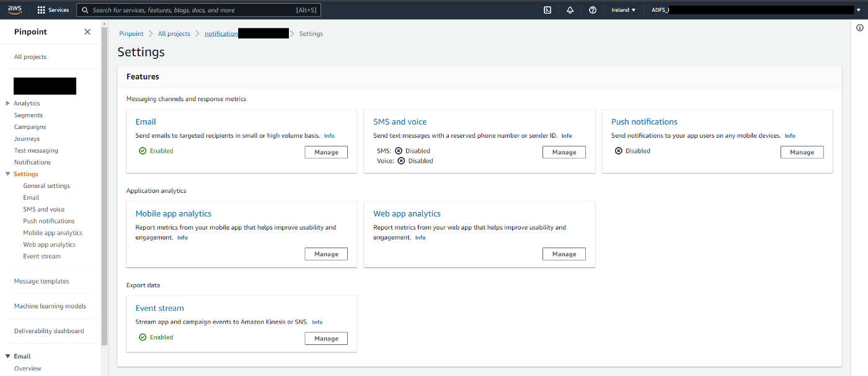Open the page info icon on right edge
The image size is (868, 376).
click(859, 28)
